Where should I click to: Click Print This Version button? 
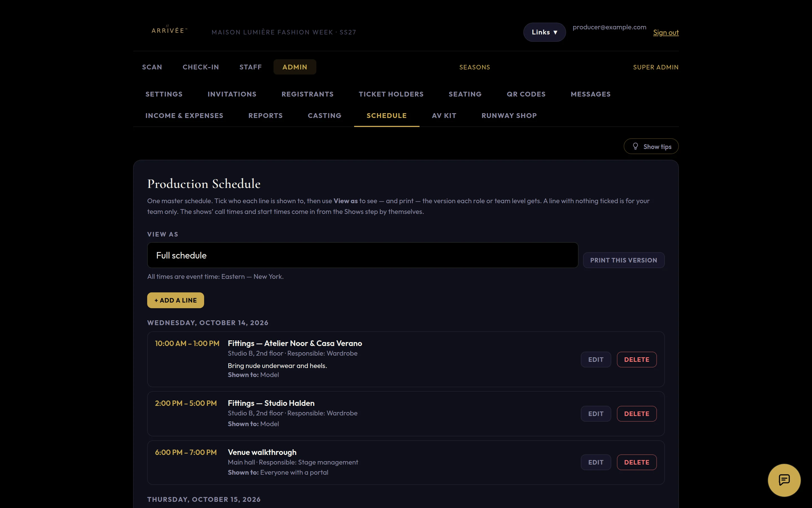coord(623,260)
